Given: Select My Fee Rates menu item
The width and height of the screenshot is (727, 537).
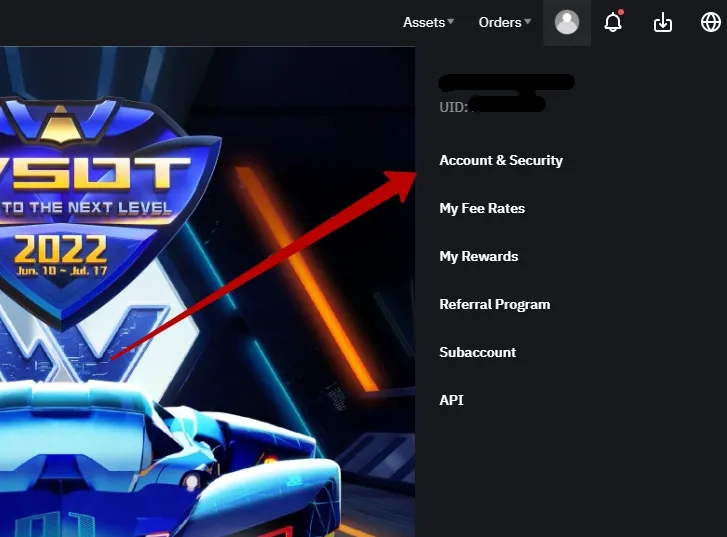Looking at the screenshot, I should coord(482,208).
